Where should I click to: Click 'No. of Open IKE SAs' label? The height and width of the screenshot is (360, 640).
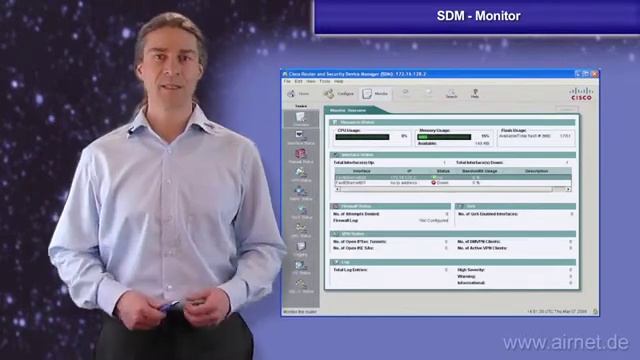[353, 248]
